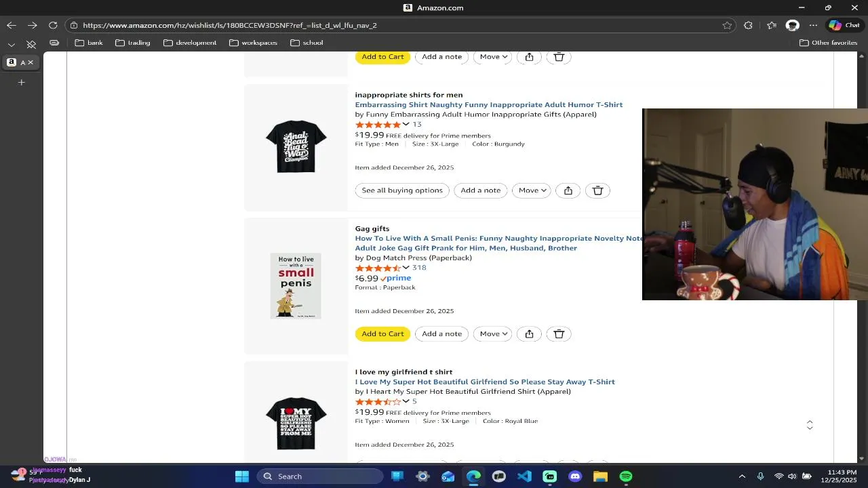Add the small penis book to cart
Screen dimensions: 868x488
[x=382, y=333]
